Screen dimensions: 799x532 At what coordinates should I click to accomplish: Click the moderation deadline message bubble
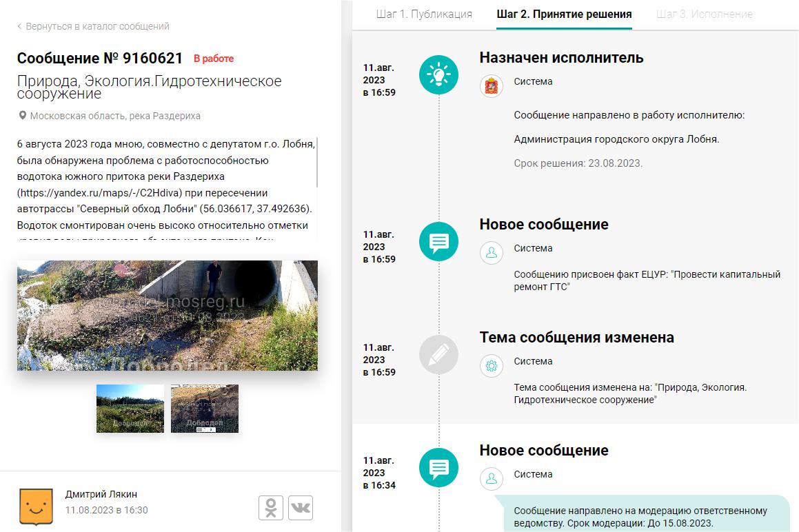[642, 513]
